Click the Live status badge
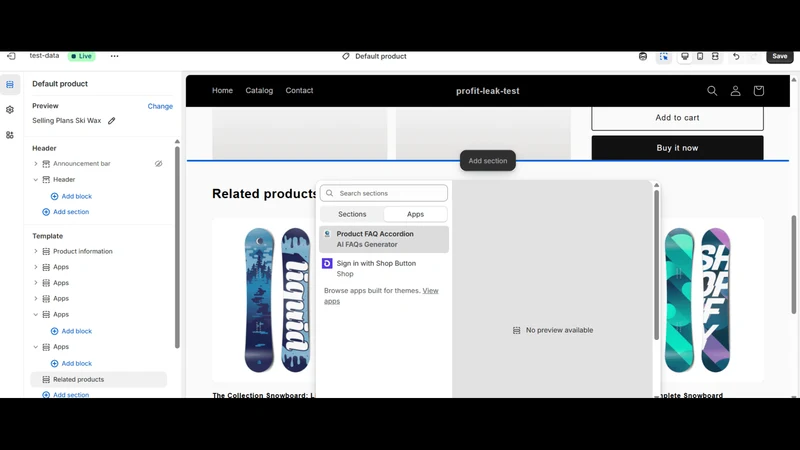Image resolution: width=800 pixels, height=450 pixels. (82, 56)
